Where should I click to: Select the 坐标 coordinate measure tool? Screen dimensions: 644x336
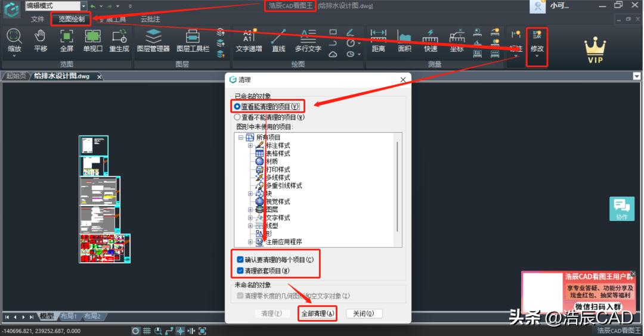[457, 41]
